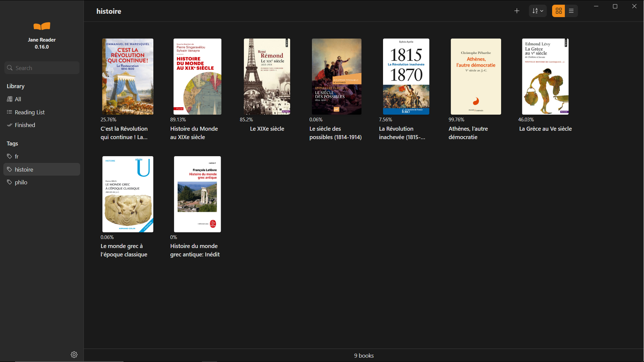Image resolution: width=644 pixels, height=362 pixels.
Task: Maximize the application window
Action: [x=615, y=6]
